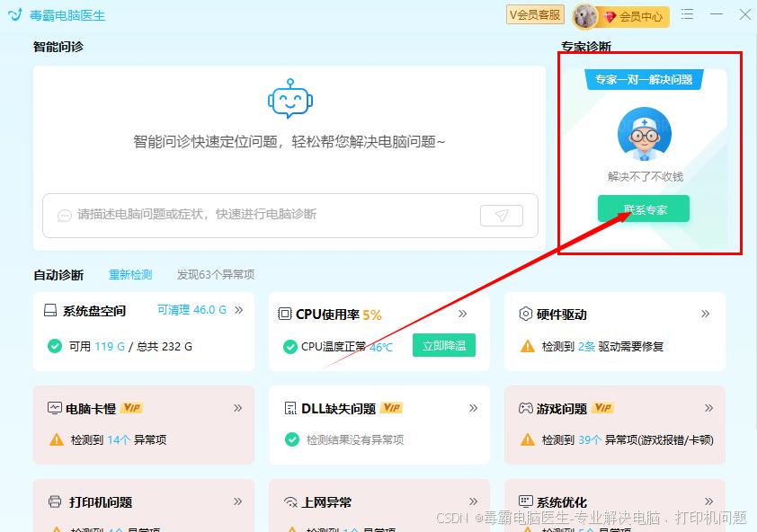Click the 游戏问题 gamepad icon
Viewport: 757px width, 532px height.
click(525, 408)
